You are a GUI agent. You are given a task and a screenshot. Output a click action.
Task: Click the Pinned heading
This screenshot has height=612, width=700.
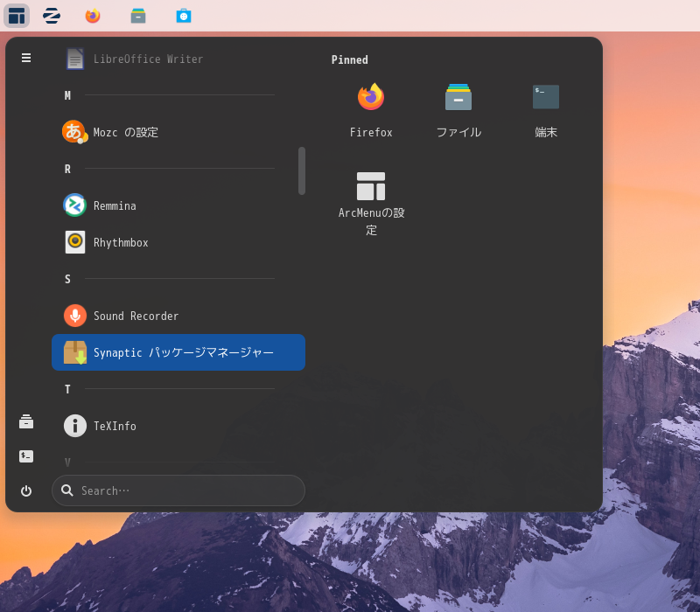pyautogui.click(x=349, y=59)
